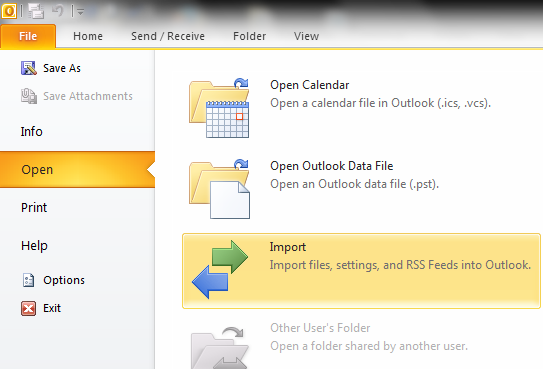543x369 pixels.
Task: Open the Send / Receive tab
Action: click(x=168, y=36)
